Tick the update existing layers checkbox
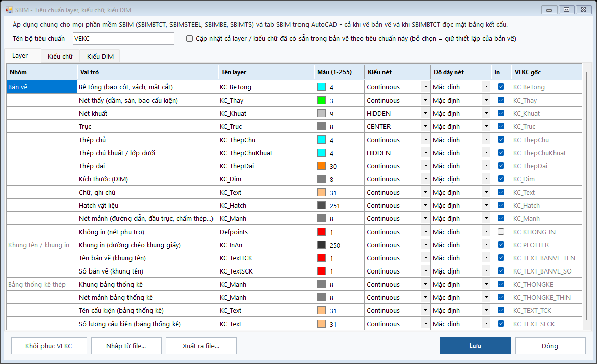 [189, 39]
